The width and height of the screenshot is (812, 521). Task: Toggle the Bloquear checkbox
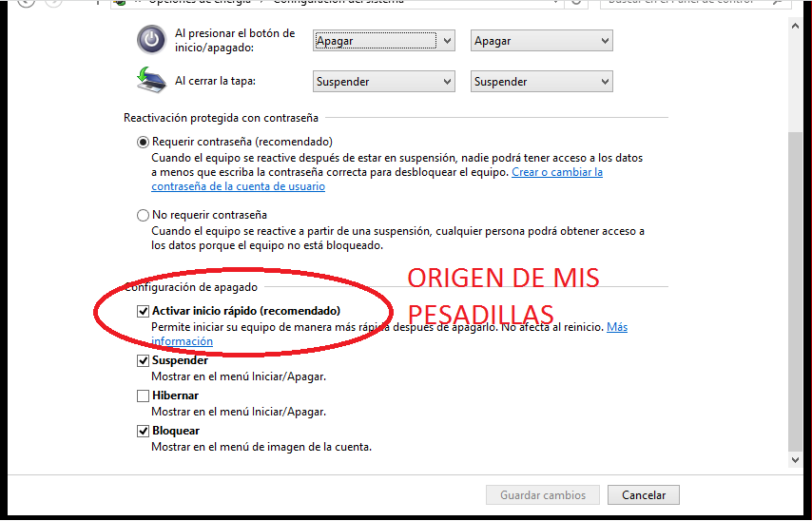click(143, 431)
